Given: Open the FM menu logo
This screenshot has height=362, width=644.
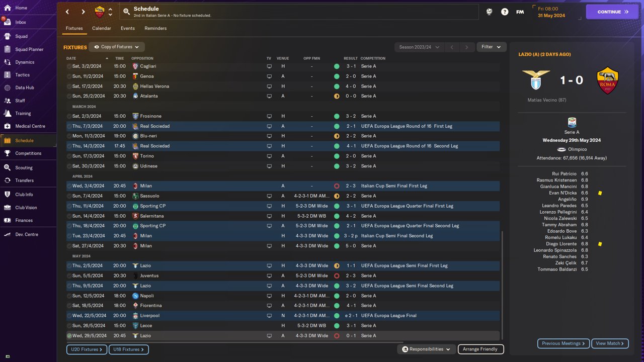Looking at the screenshot, I should pos(520,12).
